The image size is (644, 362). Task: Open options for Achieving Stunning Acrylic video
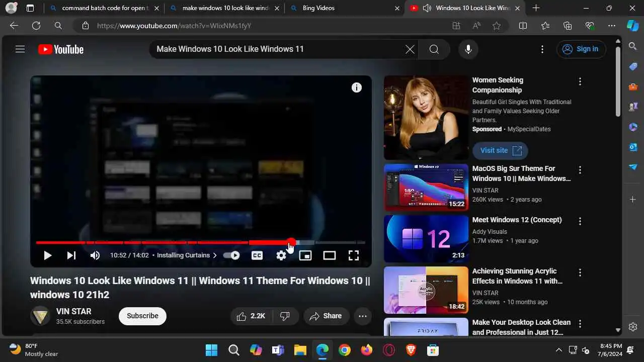click(580, 273)
